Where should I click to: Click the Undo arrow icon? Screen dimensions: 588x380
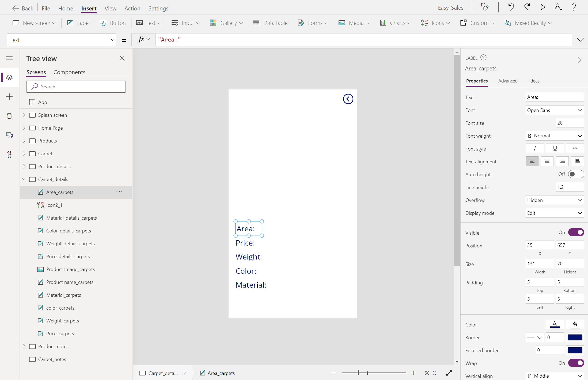(511, 7)
